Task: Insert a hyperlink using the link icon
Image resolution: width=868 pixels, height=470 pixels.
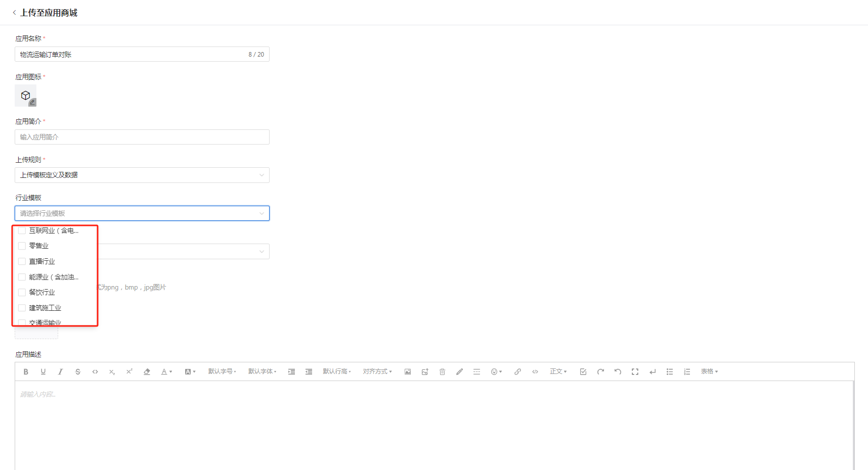Action: [x=517, y=372]
